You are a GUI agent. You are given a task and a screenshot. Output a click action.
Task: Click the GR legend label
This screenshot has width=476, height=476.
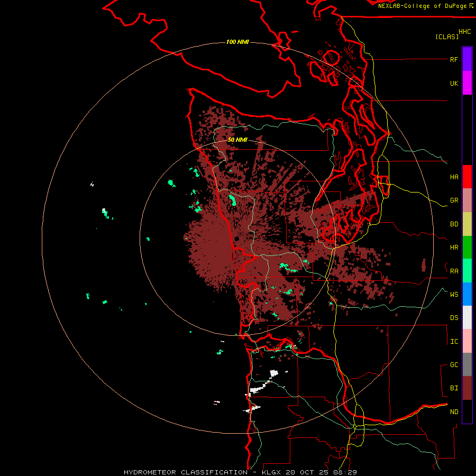pos(454,200)
